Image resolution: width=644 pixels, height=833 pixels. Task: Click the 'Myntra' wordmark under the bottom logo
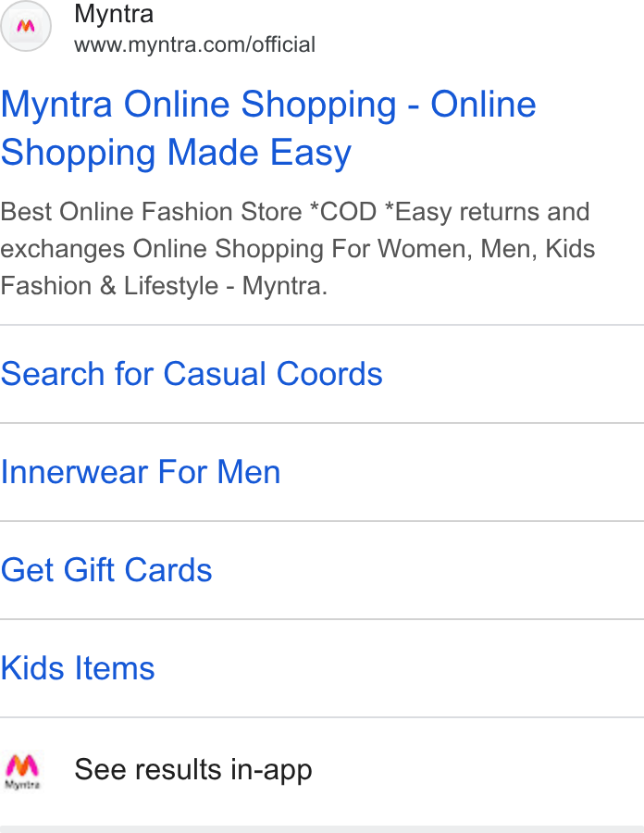[x=22, y=784]
